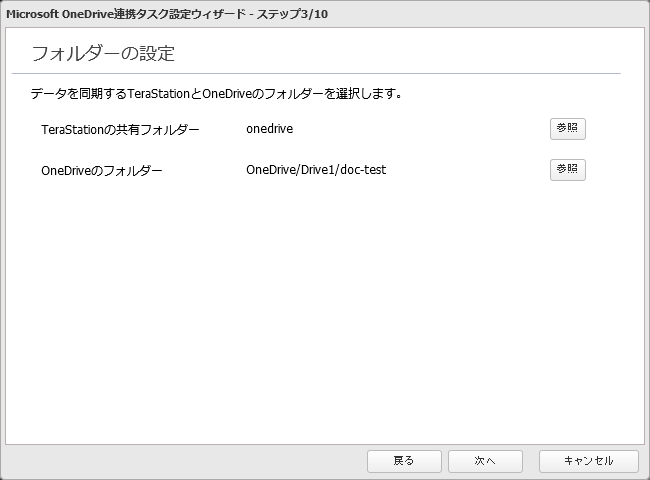Click the wizard title bar text ステップ3/10
This screenshot has height=480, width=650.
[x=292, y=14]
